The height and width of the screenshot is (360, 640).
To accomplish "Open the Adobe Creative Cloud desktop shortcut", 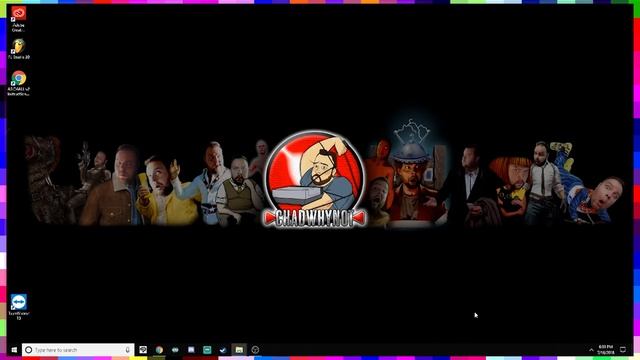I will (18, 19).
